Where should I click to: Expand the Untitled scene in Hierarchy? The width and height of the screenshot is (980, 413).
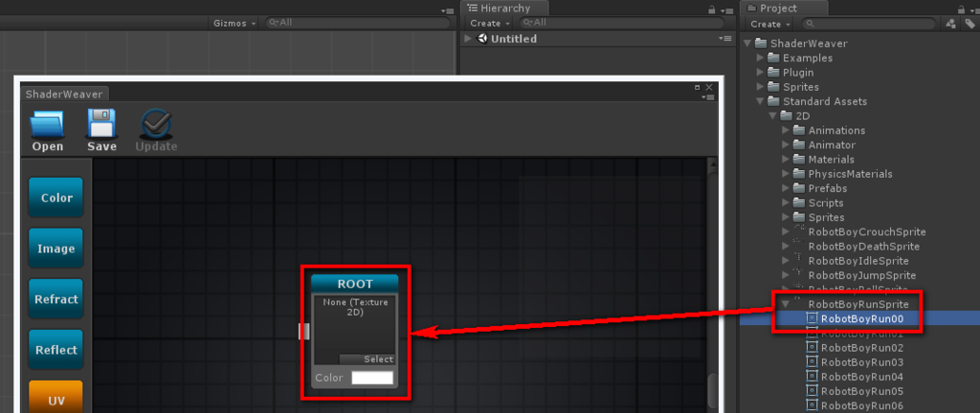click(x=467, y=38)
